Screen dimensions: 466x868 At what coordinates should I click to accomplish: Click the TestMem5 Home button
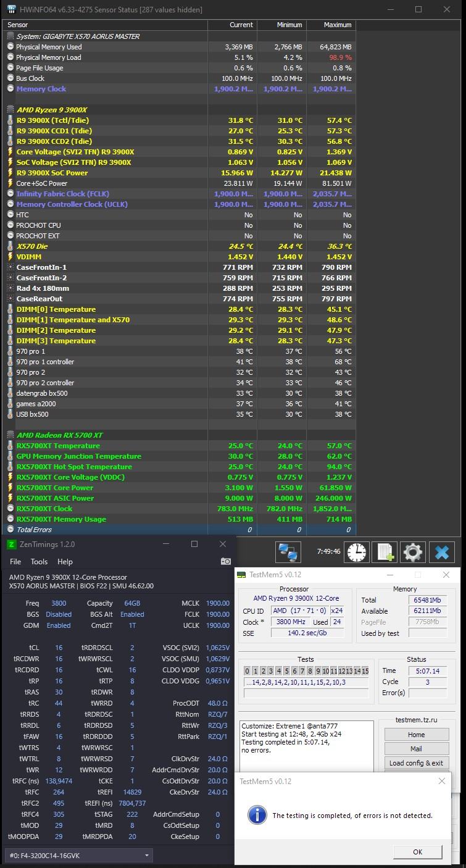416,735
